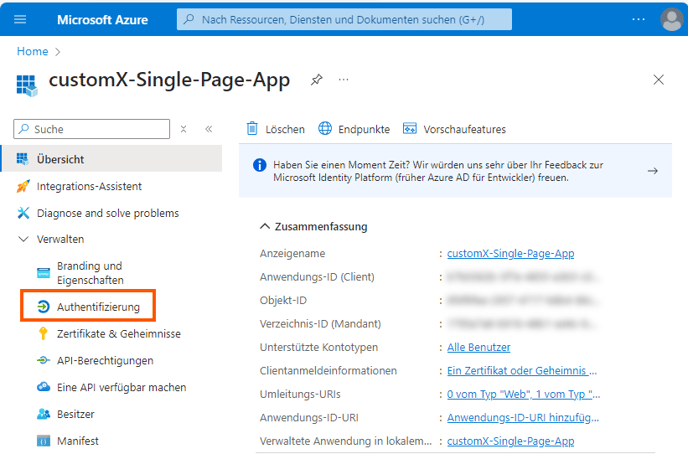This screenshot has height=454, width=688.
Task: Select the blurred Verzeichnis-ID (Mandant) value
Action: click(524, 324)
